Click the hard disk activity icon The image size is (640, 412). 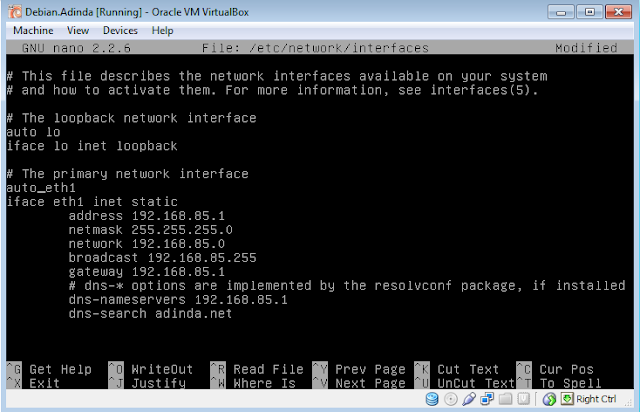click(432, 399)
